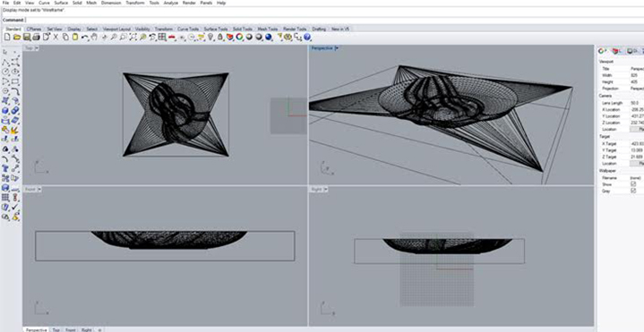This screenshot has width=644, height=332.
Task: Click the Array grid icon in sidebar
Action: (x=5, y=197)
